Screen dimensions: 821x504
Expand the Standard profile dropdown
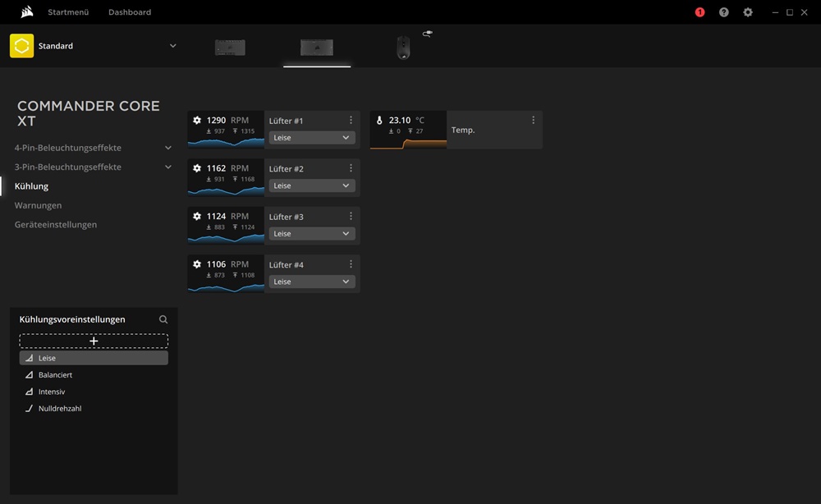pyautogui.click(x=172, y=46)
